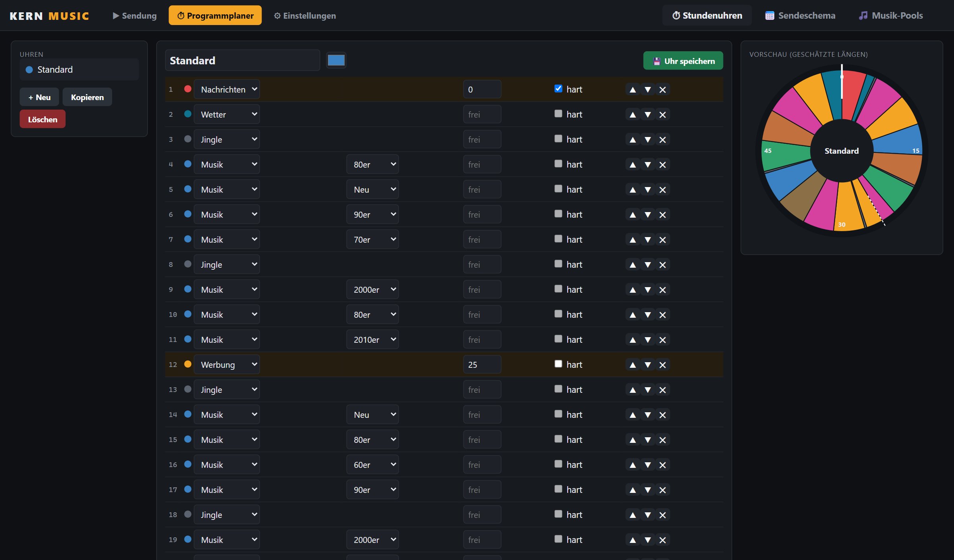The height and width of the screenshot is (560, 954).
Task: Click the + Neu clock button
Action: point(39,97)
